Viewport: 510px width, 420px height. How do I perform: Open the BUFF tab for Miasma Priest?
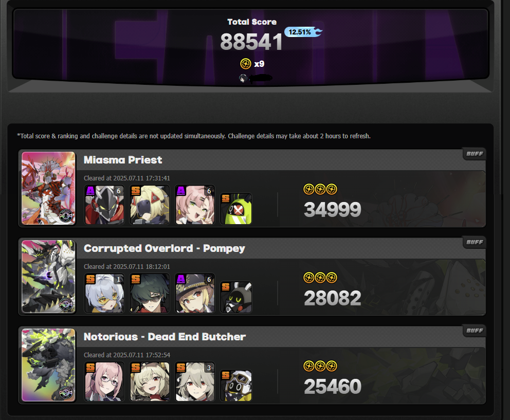click(474, 154)
